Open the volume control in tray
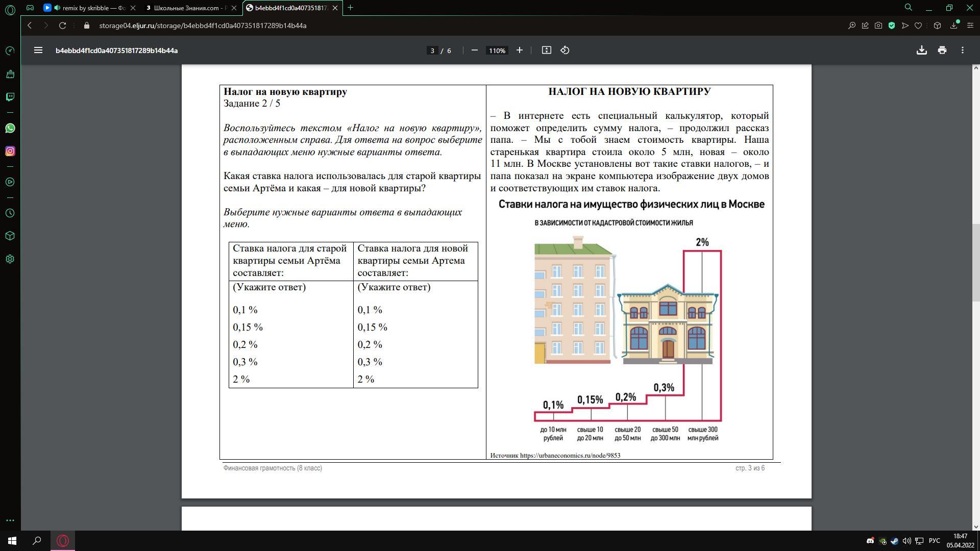980x551 pixels. pyautogui.click(x=907, y=541)
